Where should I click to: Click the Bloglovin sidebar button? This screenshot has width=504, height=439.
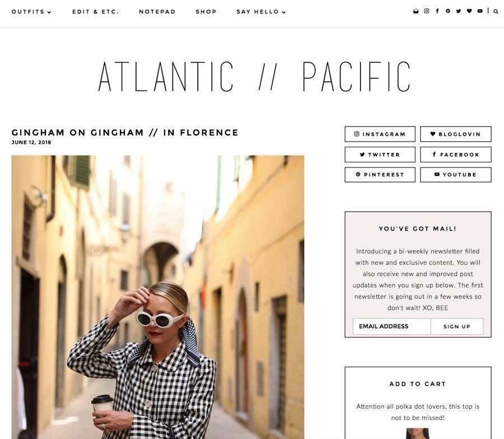tap(456, 134)
